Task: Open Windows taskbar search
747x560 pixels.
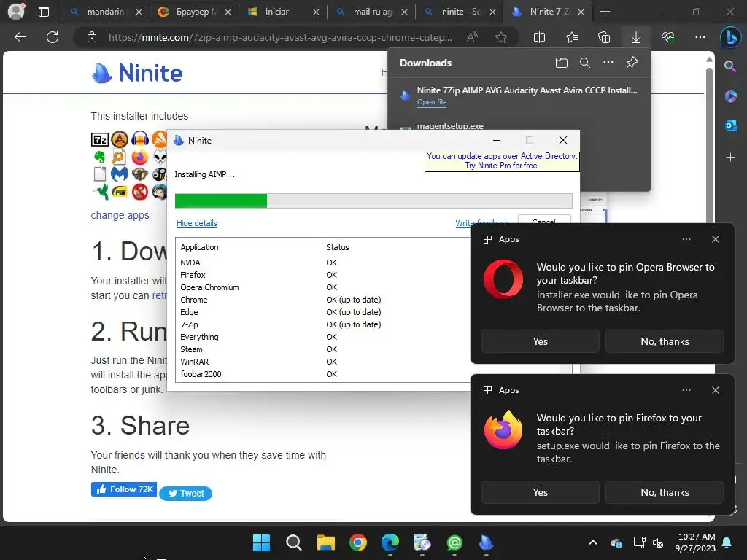Action: [293, 542]
